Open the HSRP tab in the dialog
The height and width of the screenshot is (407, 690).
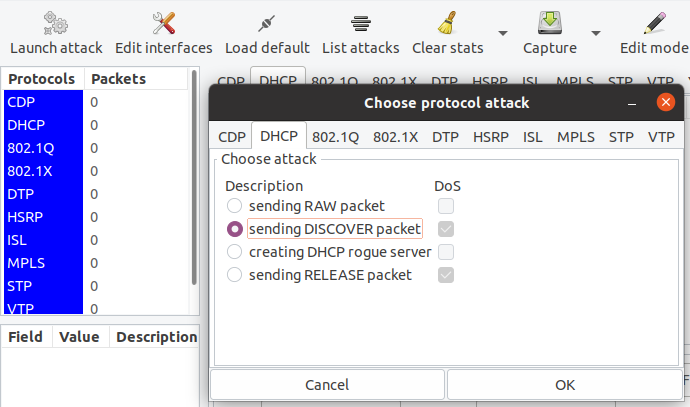[491, 137]
